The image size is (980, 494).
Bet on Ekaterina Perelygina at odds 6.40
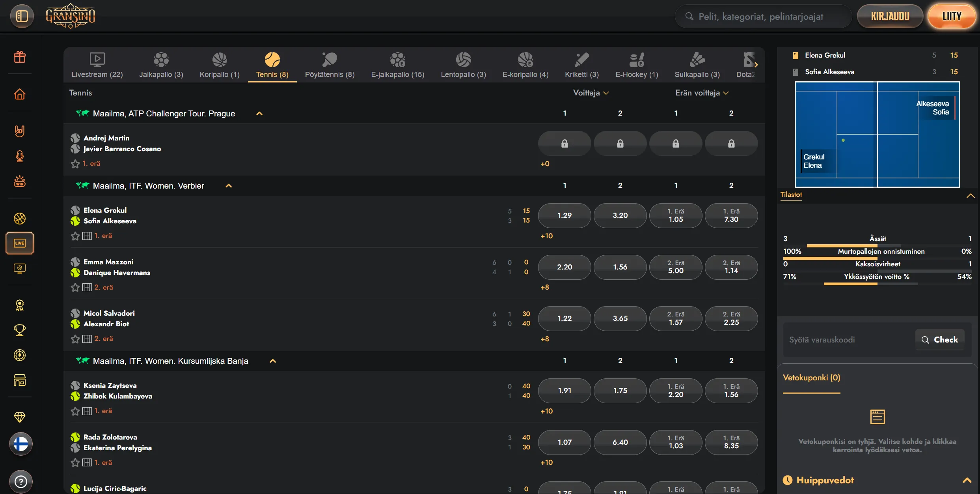[620, 442]
